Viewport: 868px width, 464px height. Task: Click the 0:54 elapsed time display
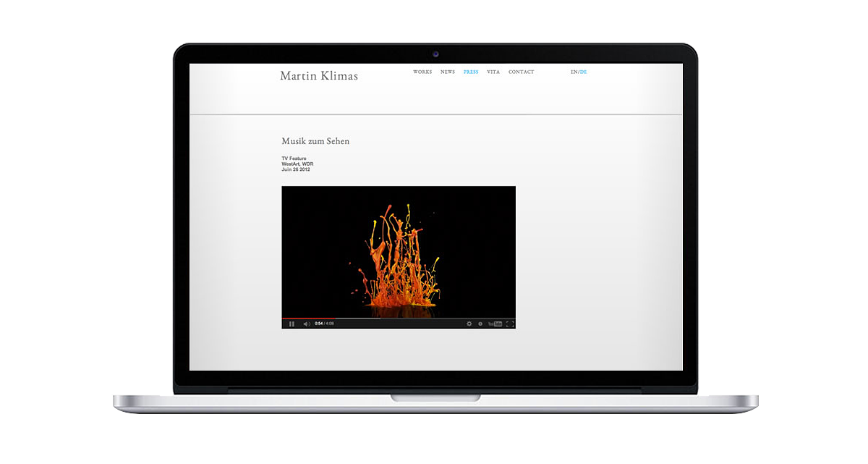coord(318,324)
